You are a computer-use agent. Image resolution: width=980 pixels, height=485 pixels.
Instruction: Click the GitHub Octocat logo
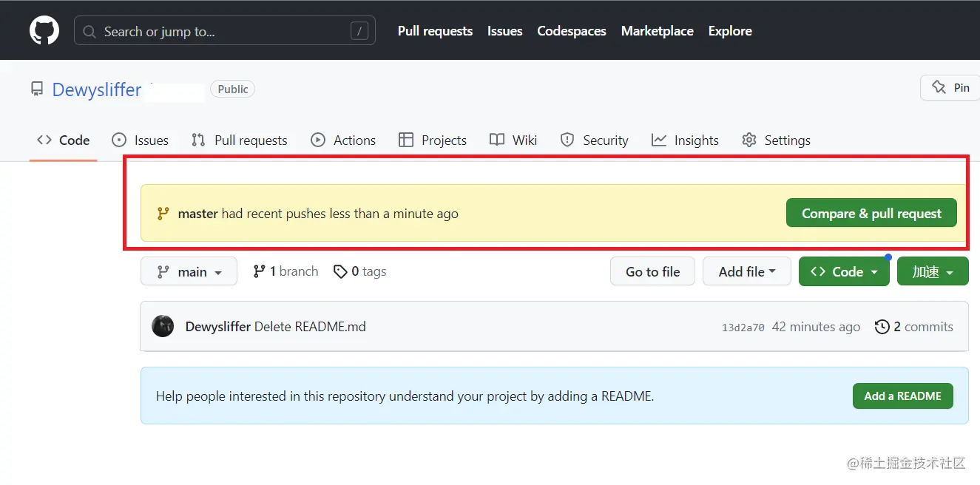coord(44,31)
